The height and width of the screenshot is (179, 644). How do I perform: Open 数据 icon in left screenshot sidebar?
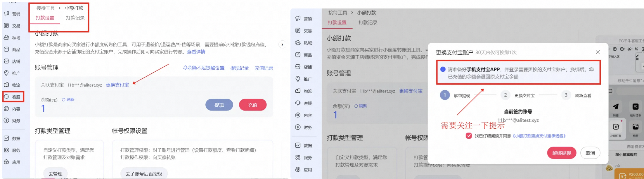click(x=6, y=138)
